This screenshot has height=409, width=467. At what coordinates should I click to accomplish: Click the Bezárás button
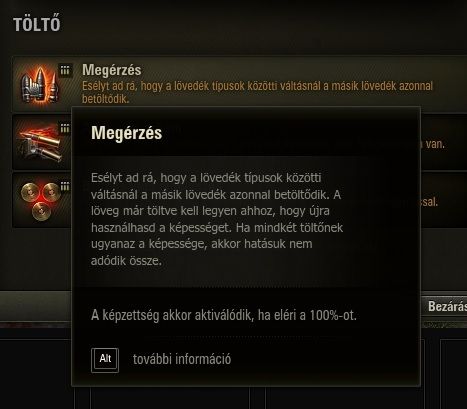(445, 306)
